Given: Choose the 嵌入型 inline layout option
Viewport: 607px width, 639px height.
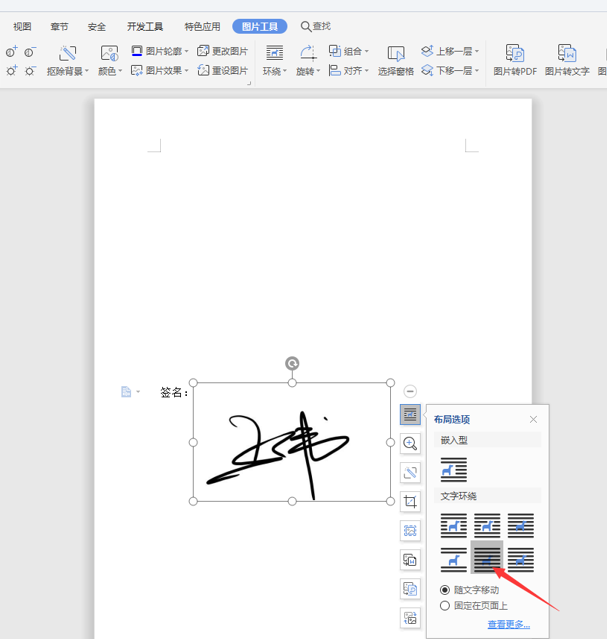Looking at the screenshot, I should (x=454, y=469).
